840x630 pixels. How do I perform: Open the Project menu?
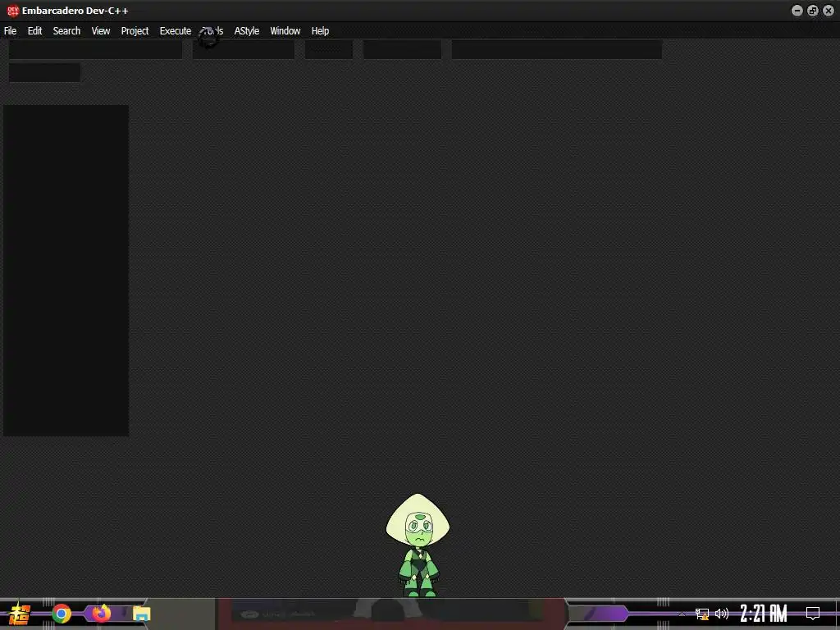135,31
